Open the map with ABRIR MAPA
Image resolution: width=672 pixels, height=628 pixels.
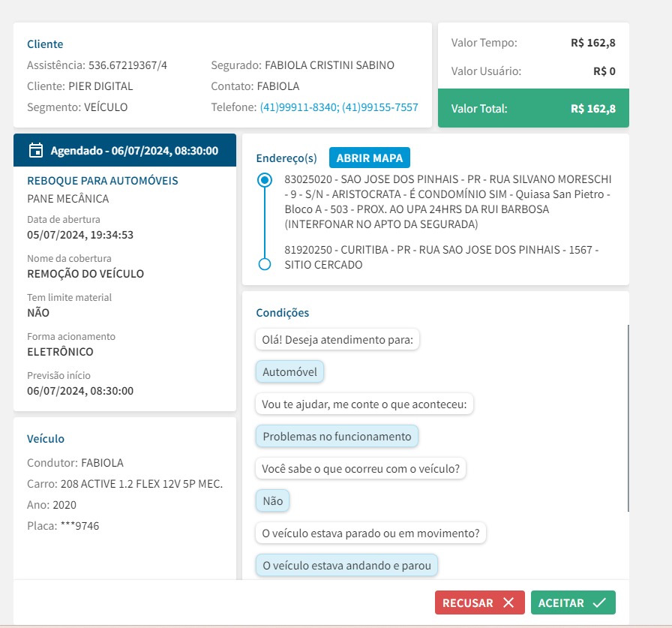click(369, 158)
